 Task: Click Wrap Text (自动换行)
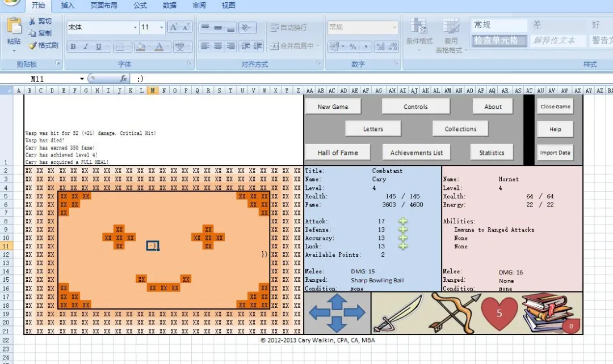pos(288,27)
